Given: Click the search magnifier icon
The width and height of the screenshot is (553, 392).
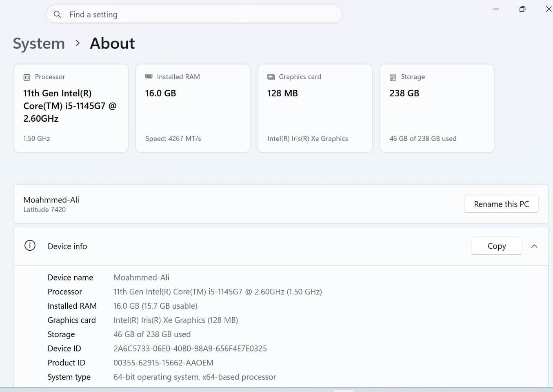Looking at the screenshot, I should tap(58, 15).
